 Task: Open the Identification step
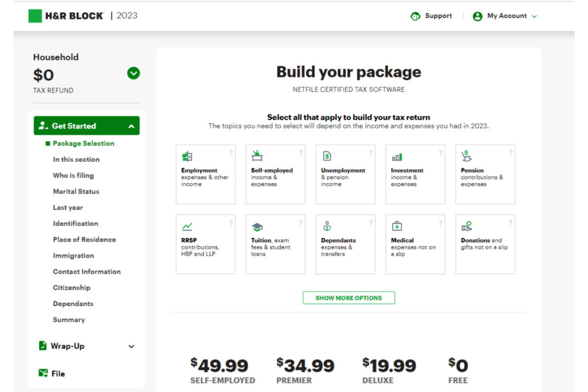coord(75,224)
